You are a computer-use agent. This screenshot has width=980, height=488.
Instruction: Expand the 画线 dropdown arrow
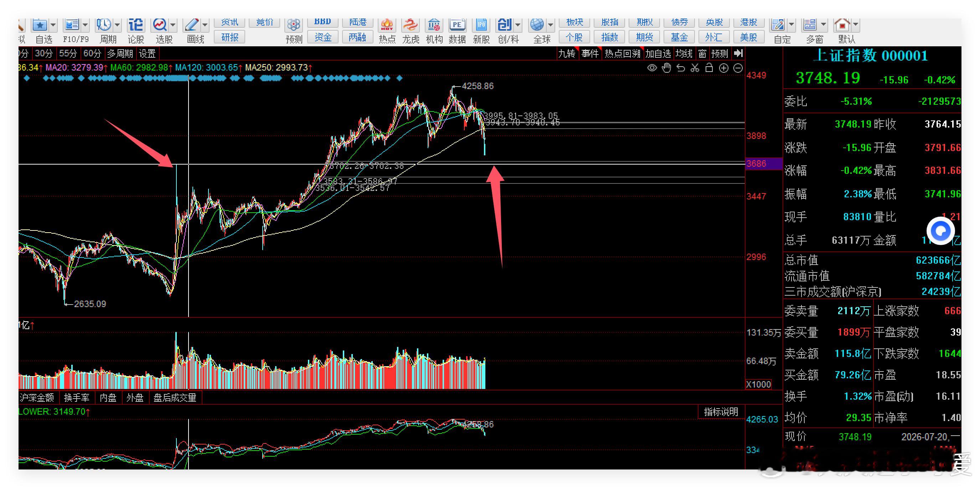[x=205, y=25]
